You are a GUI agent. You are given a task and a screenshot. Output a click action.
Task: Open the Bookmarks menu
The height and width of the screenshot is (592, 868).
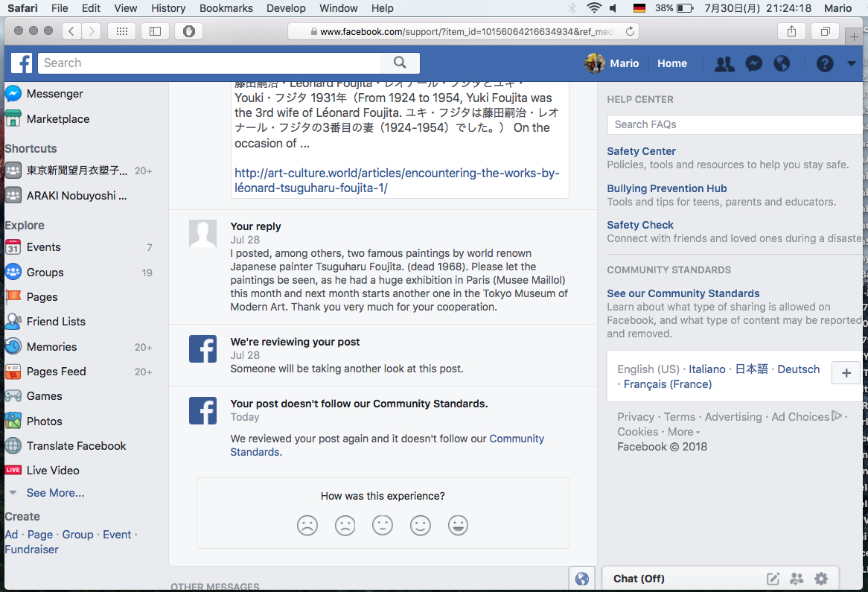226,7
